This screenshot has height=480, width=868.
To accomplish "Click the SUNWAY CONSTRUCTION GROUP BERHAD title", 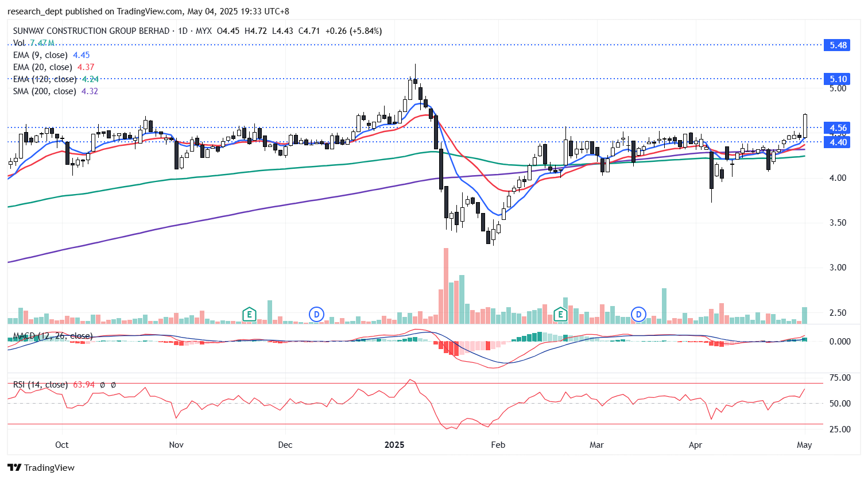I will click(91, 31).
